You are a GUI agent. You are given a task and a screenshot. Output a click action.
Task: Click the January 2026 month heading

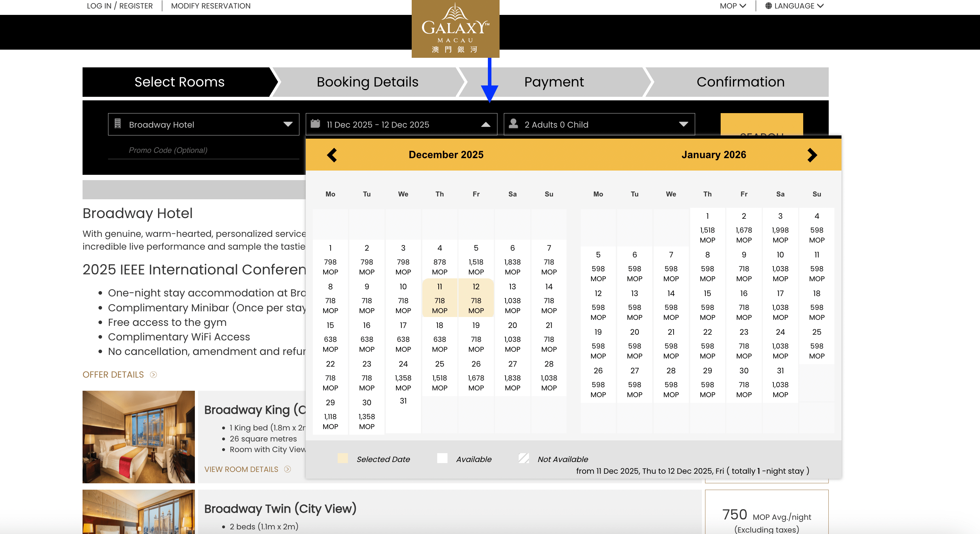click(714, 155)
